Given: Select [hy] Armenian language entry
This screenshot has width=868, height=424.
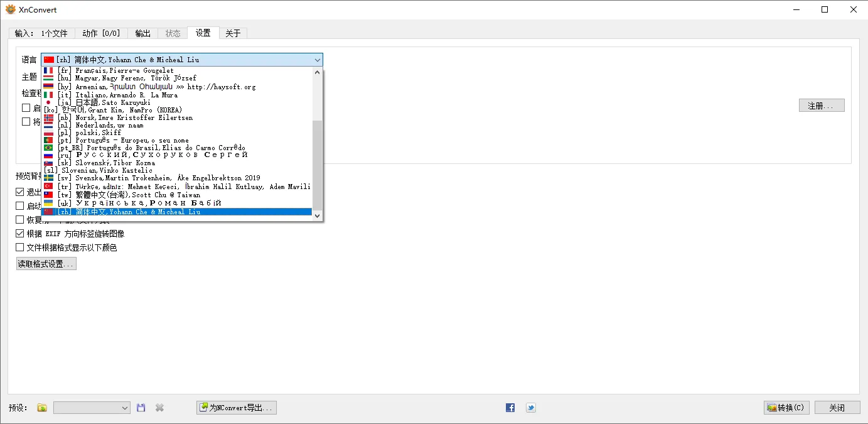Looking at the screenshot, I should [x=177, y=87].
